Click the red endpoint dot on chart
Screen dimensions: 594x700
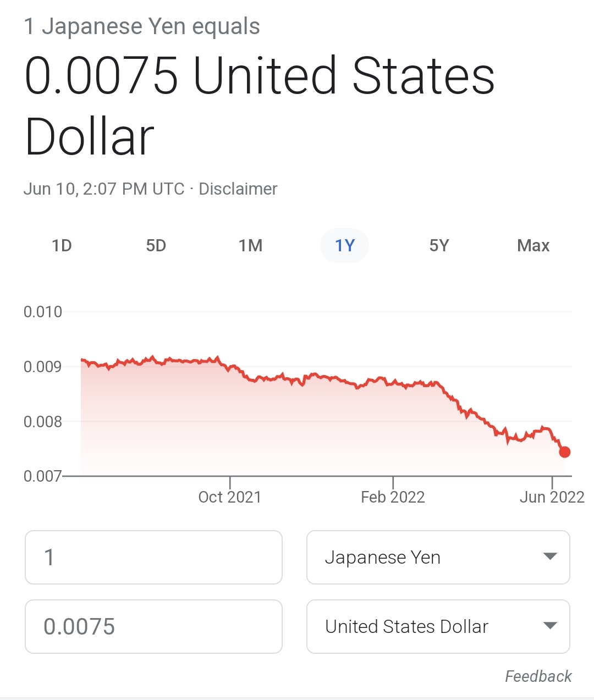565,452
